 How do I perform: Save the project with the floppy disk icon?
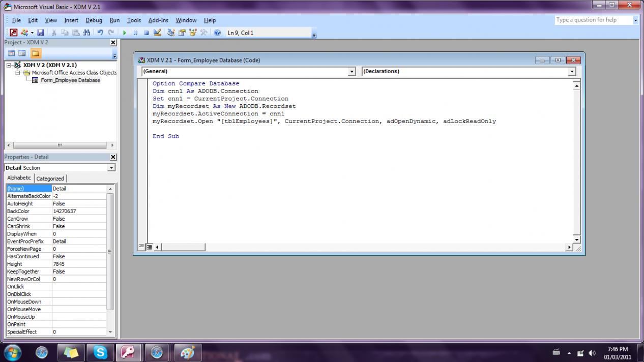40,33
